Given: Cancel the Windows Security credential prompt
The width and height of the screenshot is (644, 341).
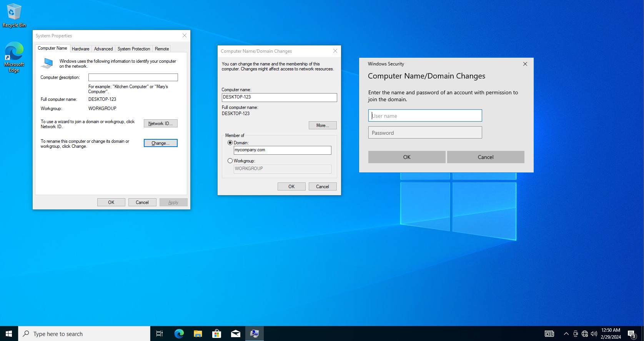Looking at the screenshot, I should [485, 157].
